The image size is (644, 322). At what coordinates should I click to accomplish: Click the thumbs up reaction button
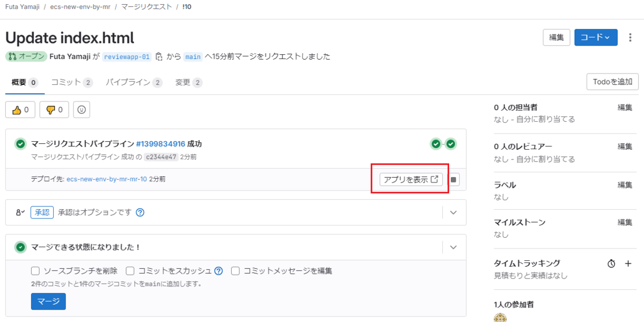[20, 109]
